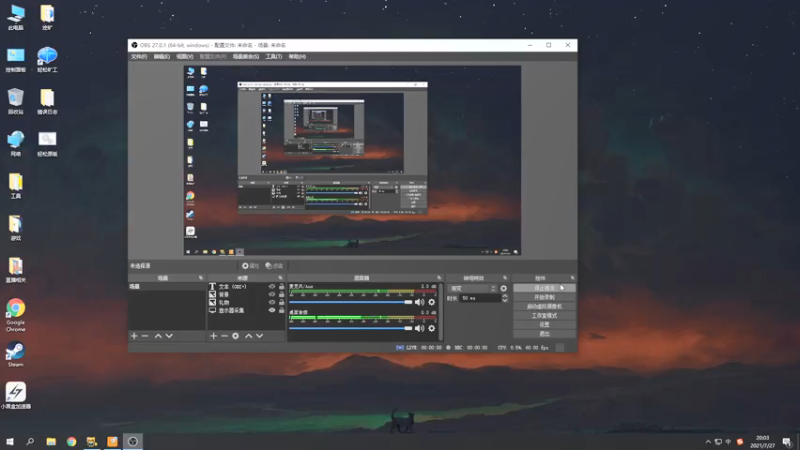This screenshot has height=450, width=800.
Task: Hide the 背景 source
Action: point(272,294)
